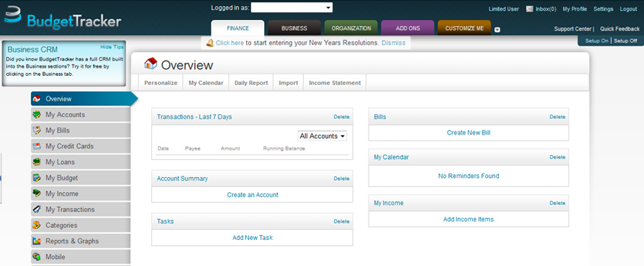Click the My Transactions sidebar icon

point(36,209)
